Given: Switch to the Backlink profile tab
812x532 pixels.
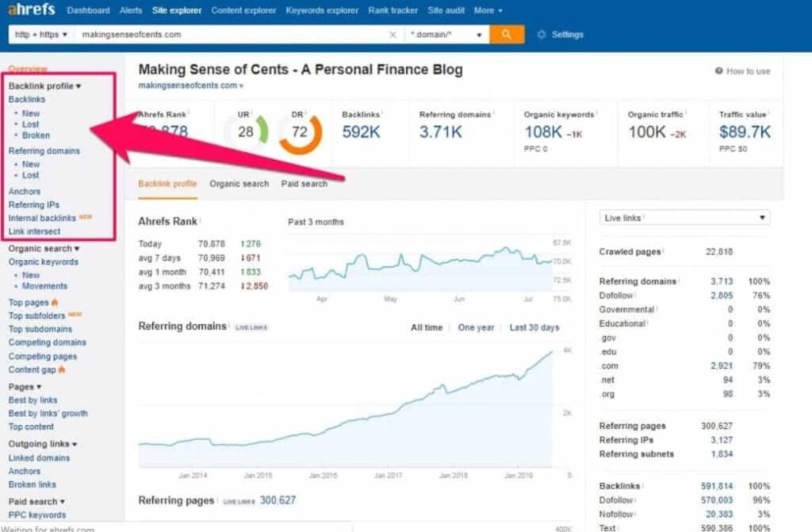Looking at the screenshot, I should click(167, 184).
